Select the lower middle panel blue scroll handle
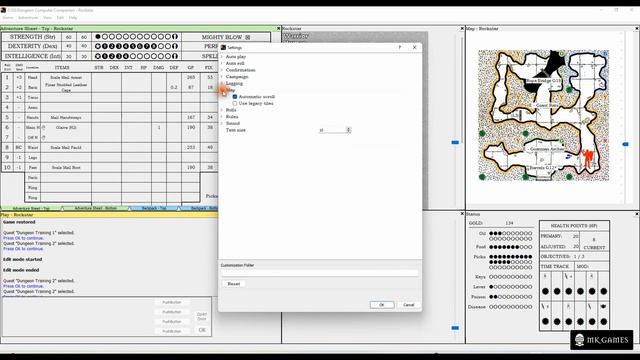Screen dimensions: 640x360 coord(455,328)
